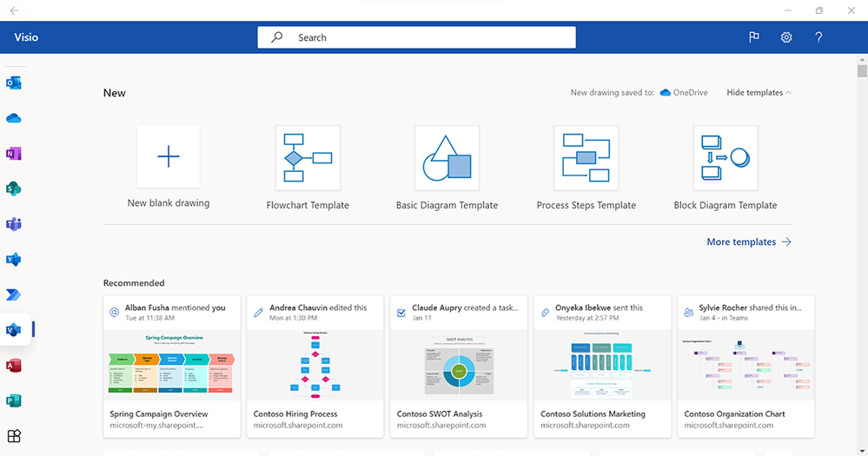The width and height of the screenshot is (868, 456).
Task: Click the attachment icon on Solutions Marketing card
Action: (x=546, y=313)
